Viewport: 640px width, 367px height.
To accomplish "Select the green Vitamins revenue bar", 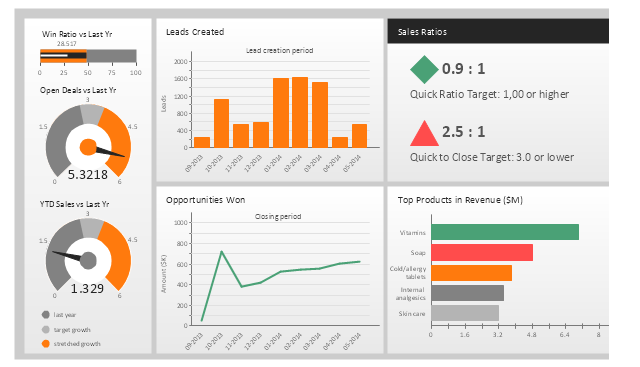I will click(x=505, y=232).
